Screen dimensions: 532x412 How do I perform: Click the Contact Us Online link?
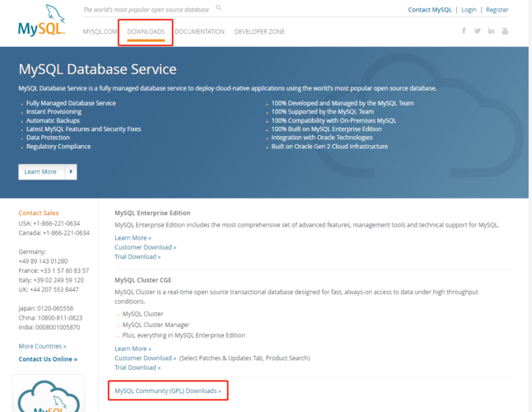pos(48,359)
